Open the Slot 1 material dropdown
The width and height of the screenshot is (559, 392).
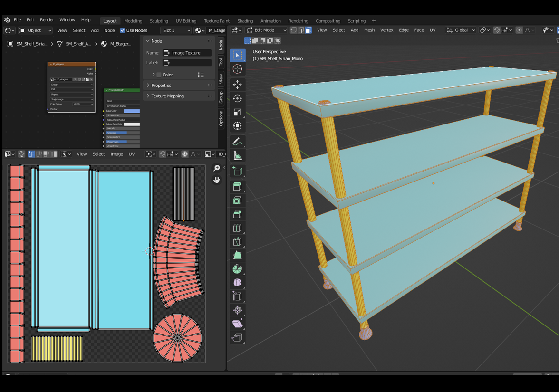(x=176, y=30)
